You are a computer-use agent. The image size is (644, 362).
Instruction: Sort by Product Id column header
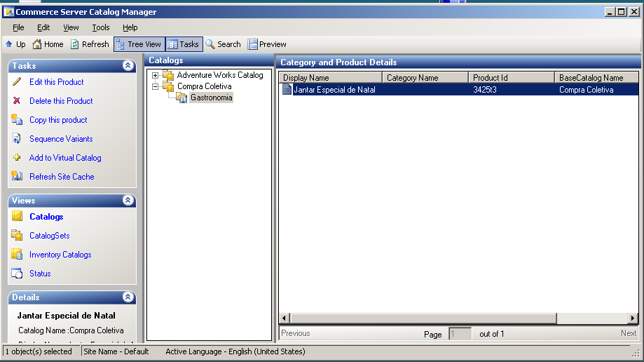click(512, 77)
